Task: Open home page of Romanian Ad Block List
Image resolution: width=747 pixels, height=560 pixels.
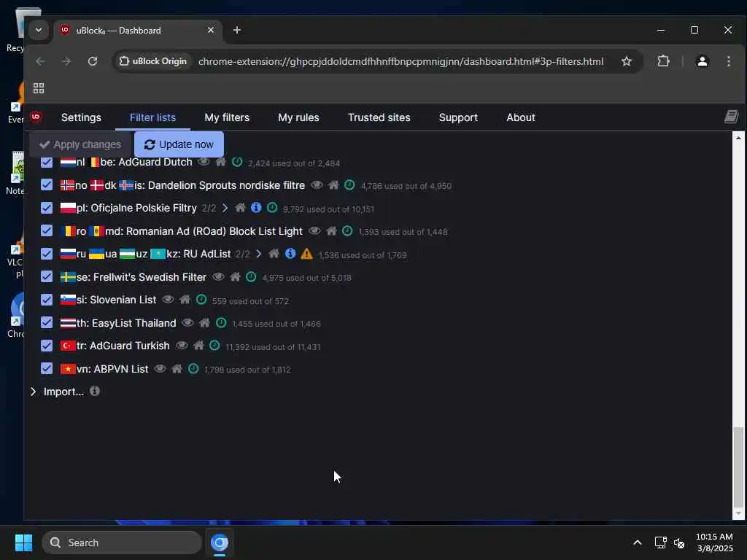Action: [x=332, y=231]
